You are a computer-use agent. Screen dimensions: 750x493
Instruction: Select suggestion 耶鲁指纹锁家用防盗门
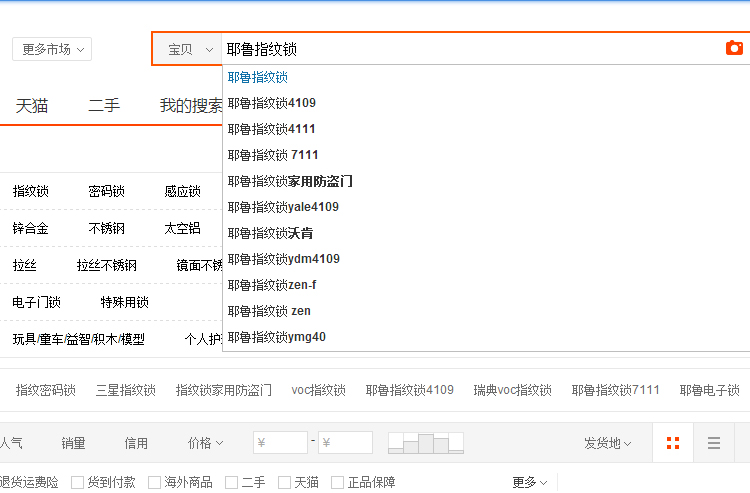click(x=486, y=181)
